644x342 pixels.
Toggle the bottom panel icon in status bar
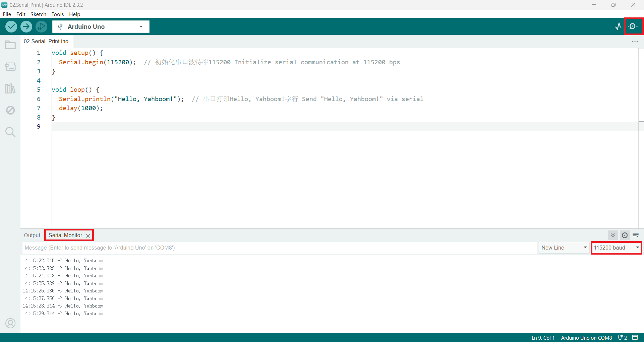pos(635,337)
